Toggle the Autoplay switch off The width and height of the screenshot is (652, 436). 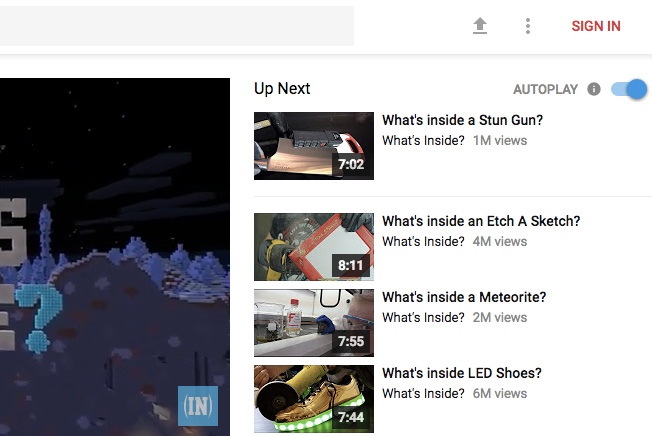[x=629, y=89]
